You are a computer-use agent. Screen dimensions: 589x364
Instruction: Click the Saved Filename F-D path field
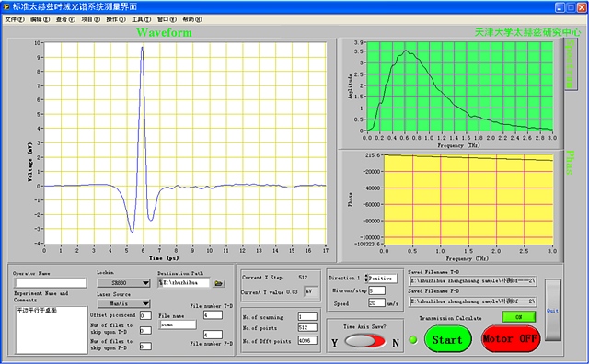(472, 301)
